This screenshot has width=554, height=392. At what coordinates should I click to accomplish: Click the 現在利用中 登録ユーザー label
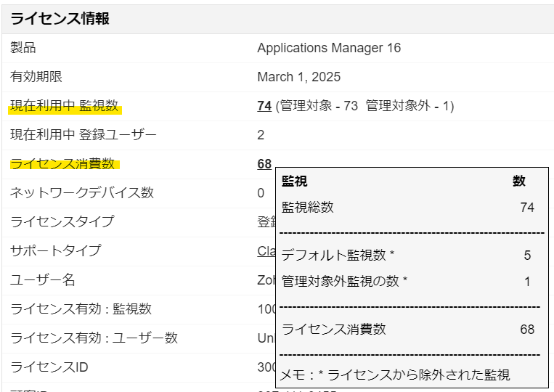coord(83,135)
